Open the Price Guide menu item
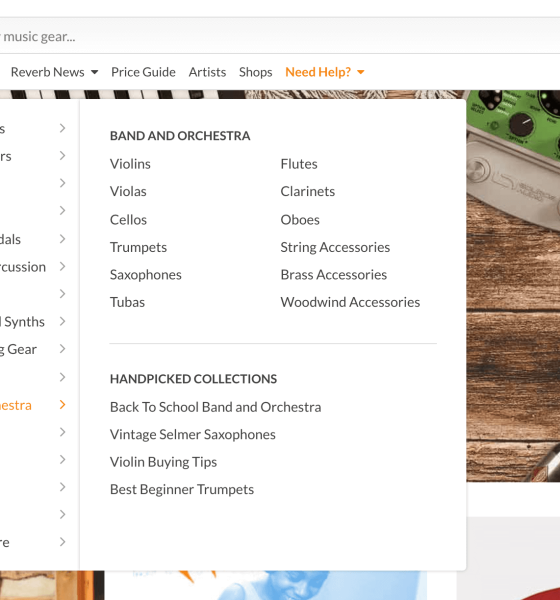This screenshot has height=600, width=560. [143, 72]
